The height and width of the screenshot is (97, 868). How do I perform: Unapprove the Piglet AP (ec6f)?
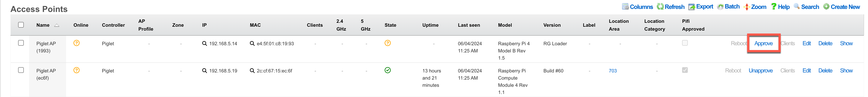[760, 71]
